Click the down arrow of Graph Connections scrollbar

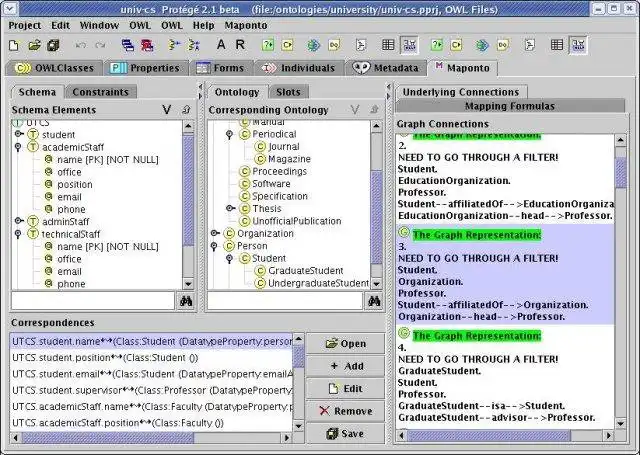pyautogui.click(x=620, y=424)
